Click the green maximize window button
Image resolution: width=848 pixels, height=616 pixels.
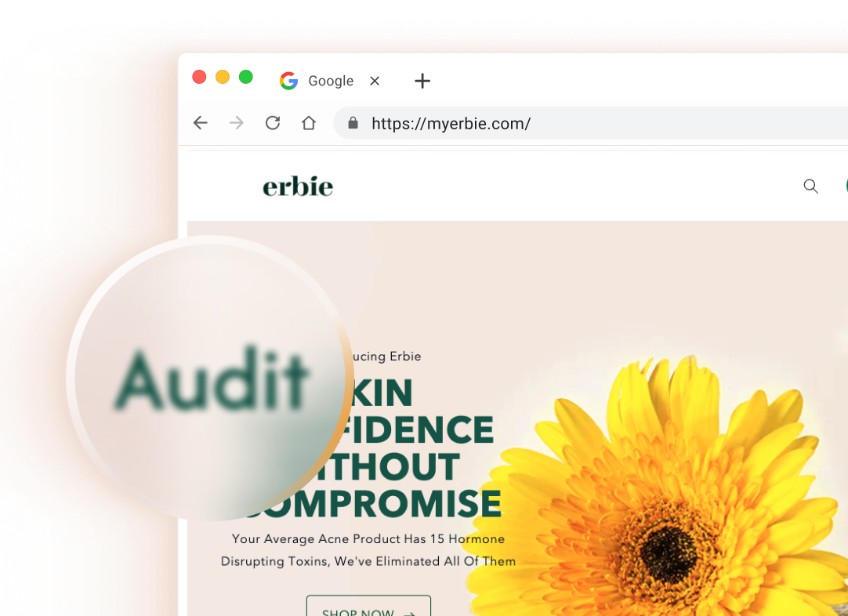246,77
